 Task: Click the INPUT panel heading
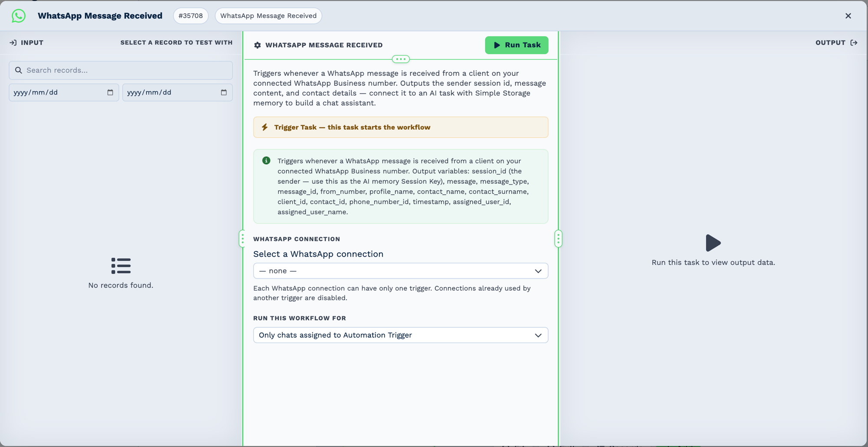click(32, 43)
